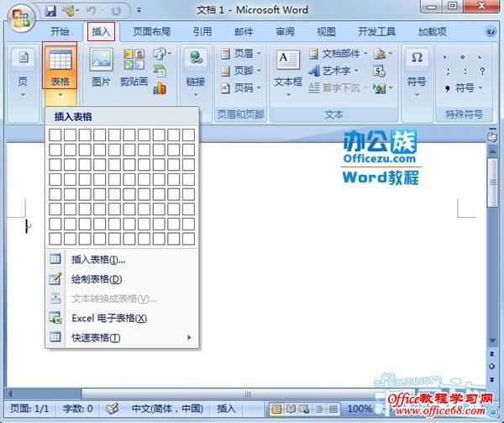Open WordArt (艺术字) dropdown
The width and height of the screenshot is (504, 423).
[x=333, y=71]
